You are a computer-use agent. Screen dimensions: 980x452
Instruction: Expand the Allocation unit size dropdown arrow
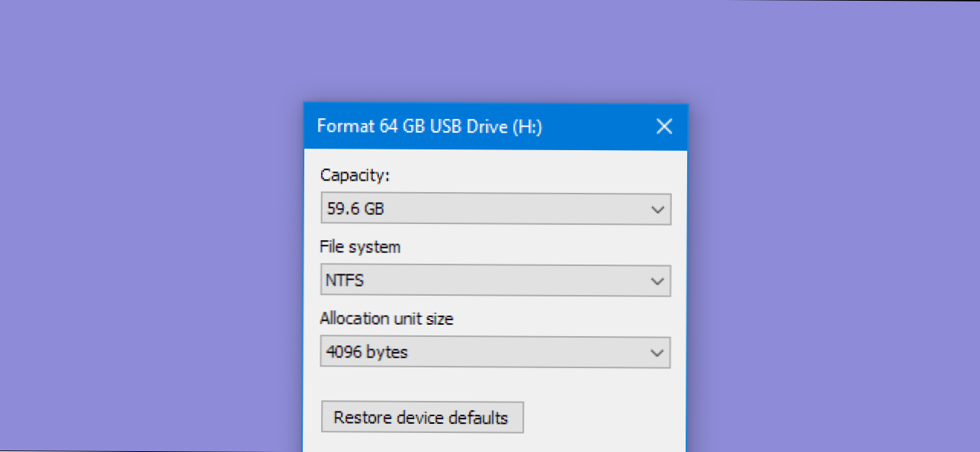pos(657,353)
